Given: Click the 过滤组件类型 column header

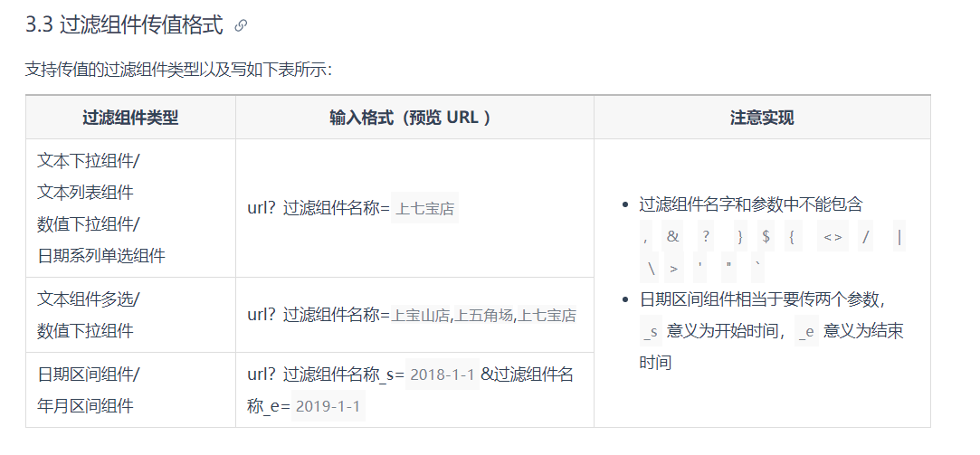Looking at the screenshot, I should pyautogui.click(x=130, y=118).
